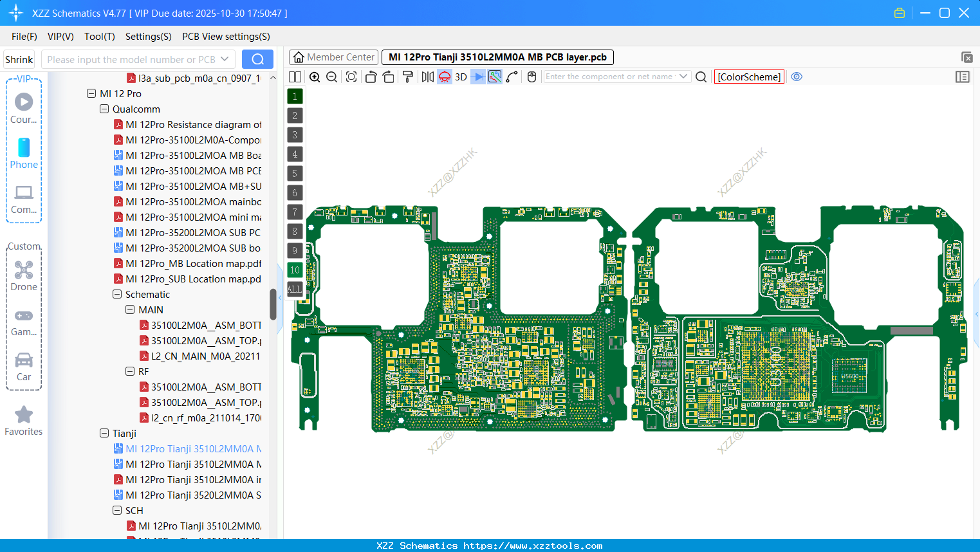Toggle the lamp highlight mode

click(444, 77)
